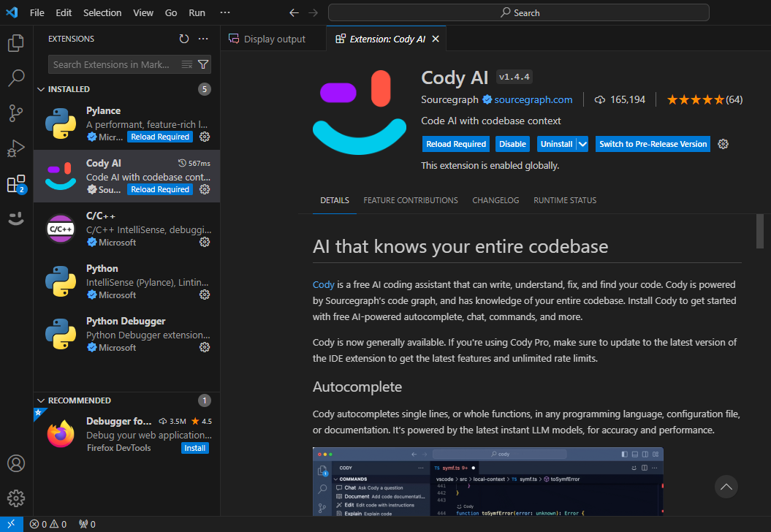The width and height of the screenshot is (771, 532).
Task: Open the filter extensions icon
Action: (204, 64)
